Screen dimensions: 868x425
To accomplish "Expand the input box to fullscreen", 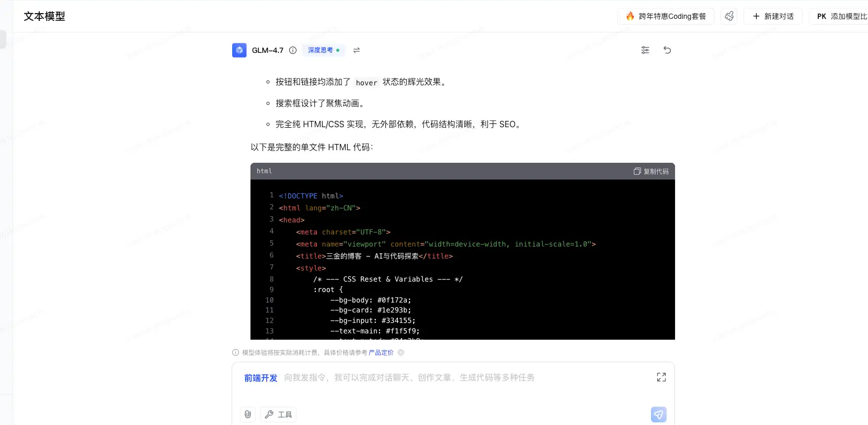I will (x=661, y=377).
